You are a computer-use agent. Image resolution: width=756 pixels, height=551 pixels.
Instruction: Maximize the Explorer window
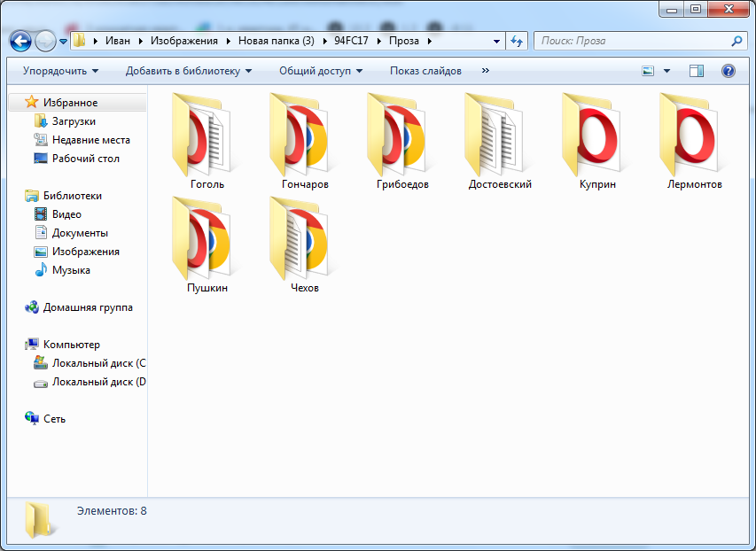[x=696, y=9]
